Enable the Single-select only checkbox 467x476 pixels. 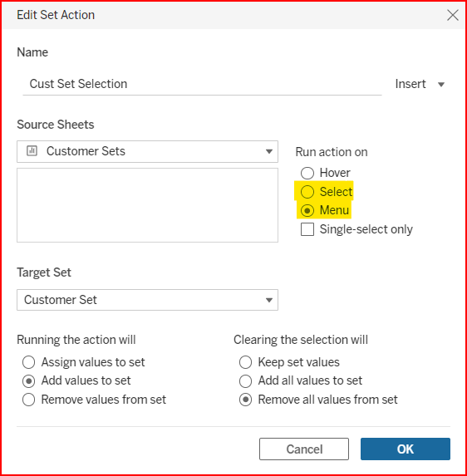click(307, 229)
